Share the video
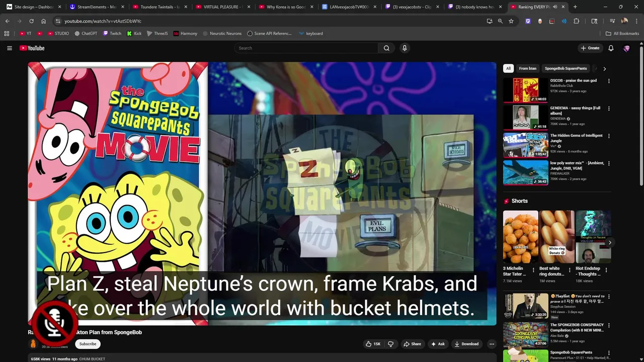 (x=412, y=344)
